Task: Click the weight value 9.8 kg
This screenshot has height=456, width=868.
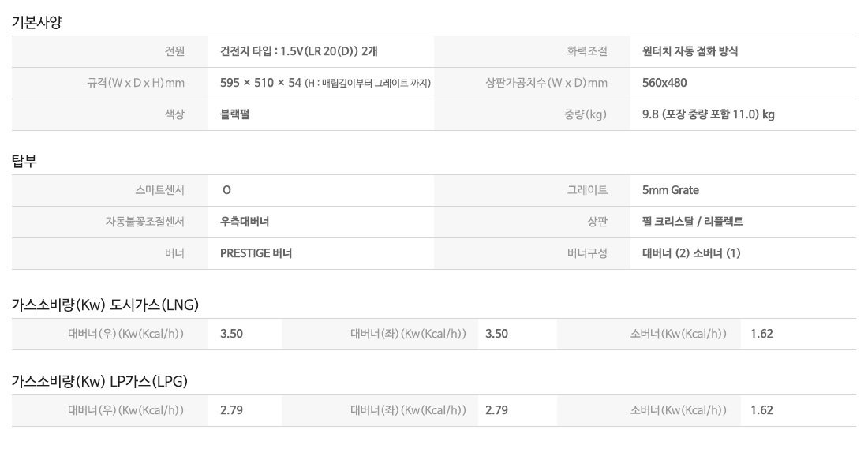Action: coord(708,114)
